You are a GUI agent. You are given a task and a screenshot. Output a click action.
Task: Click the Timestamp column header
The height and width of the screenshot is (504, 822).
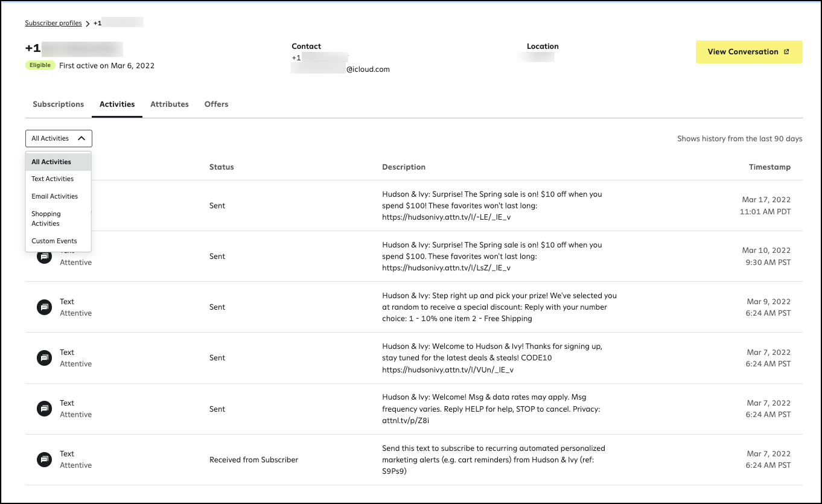769,167
